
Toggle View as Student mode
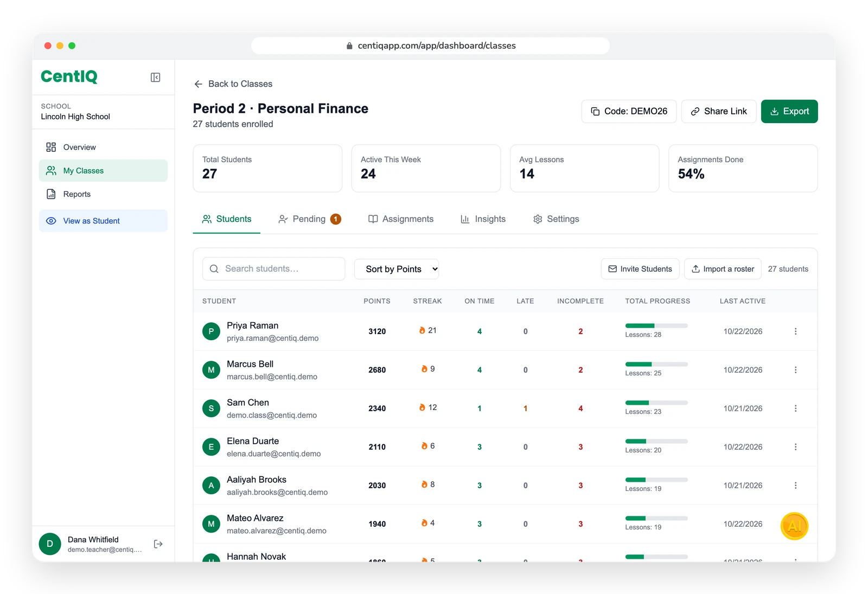point(103,221)
